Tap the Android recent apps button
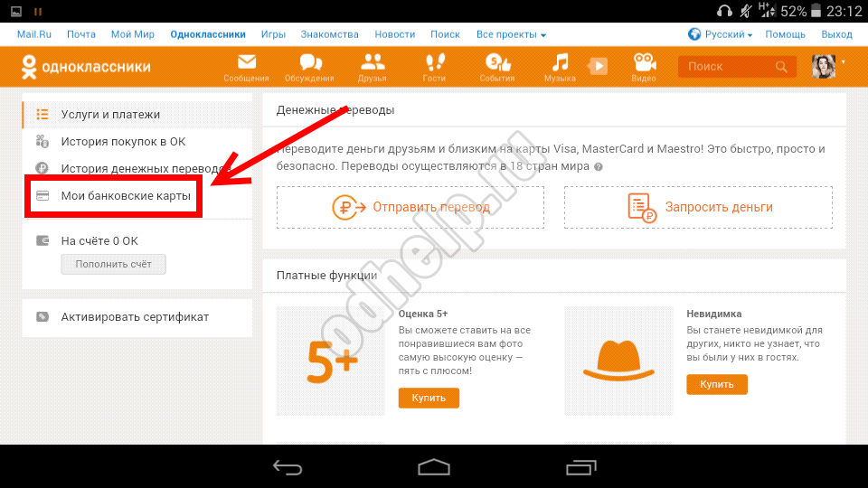 click(x=581, y=467)
